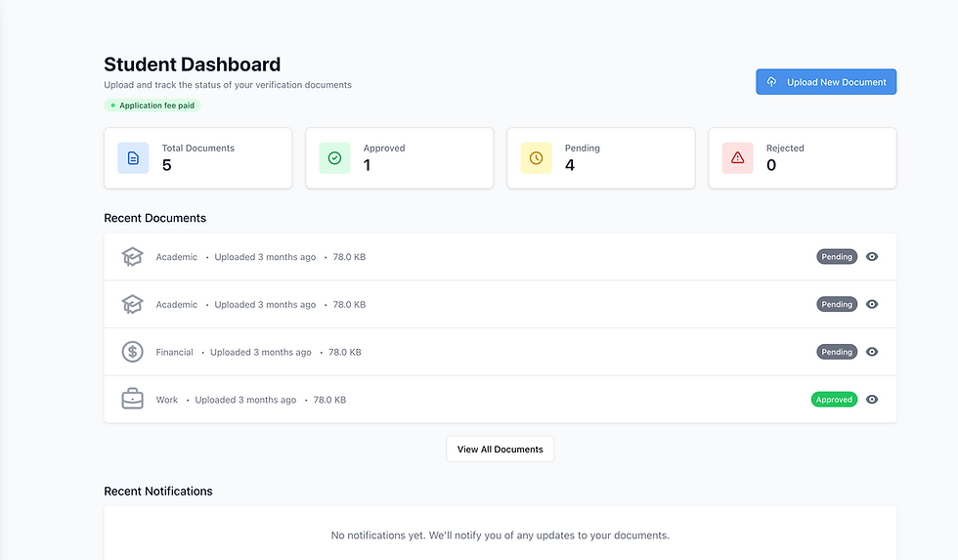Screen dimensions: 958x560
Task: Click the yellow Pending clock icon
Action: click(536, 158)
